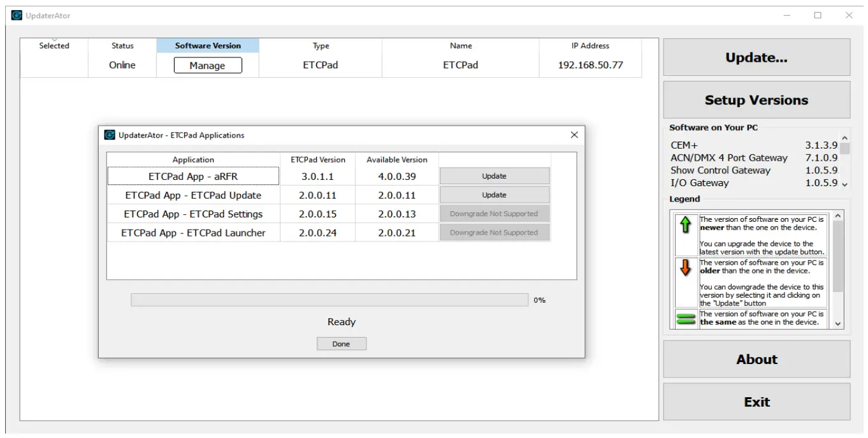Click the green up arrow legend icon
Screen dimensions: 868x438
tap(686, 224)
